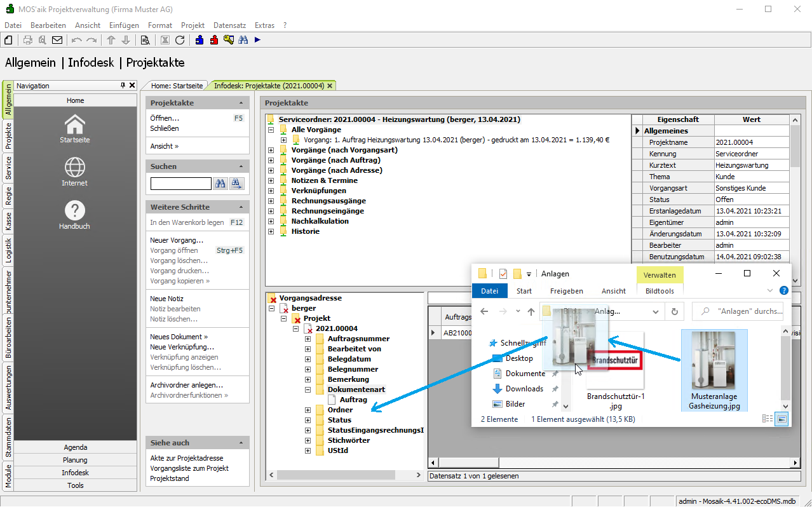The image size is (812, 507).
Task: Click the red puzzle piece toolbar icon
Action: pyautogui.click(x=214, y=40)
